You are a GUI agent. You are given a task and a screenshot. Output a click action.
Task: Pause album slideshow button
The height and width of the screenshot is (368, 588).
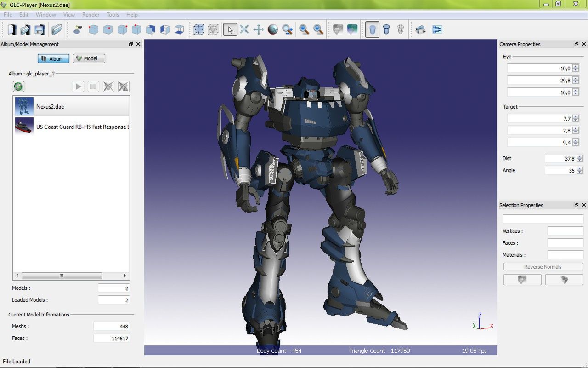(x=93, y=86)
